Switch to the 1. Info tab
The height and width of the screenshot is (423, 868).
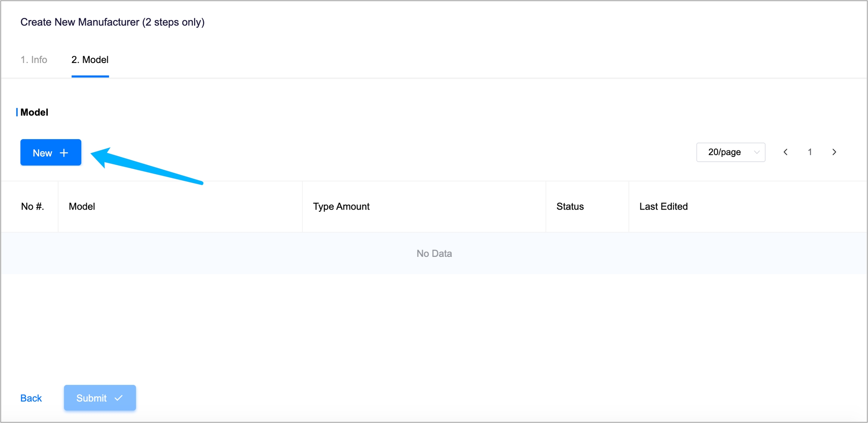[x=34, y=60]
